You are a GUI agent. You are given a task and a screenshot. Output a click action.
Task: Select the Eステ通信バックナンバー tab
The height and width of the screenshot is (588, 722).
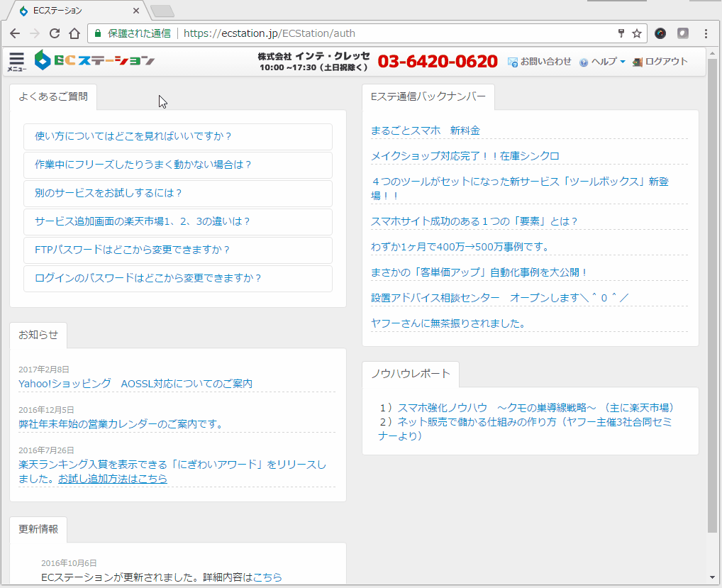coord(428,96)
